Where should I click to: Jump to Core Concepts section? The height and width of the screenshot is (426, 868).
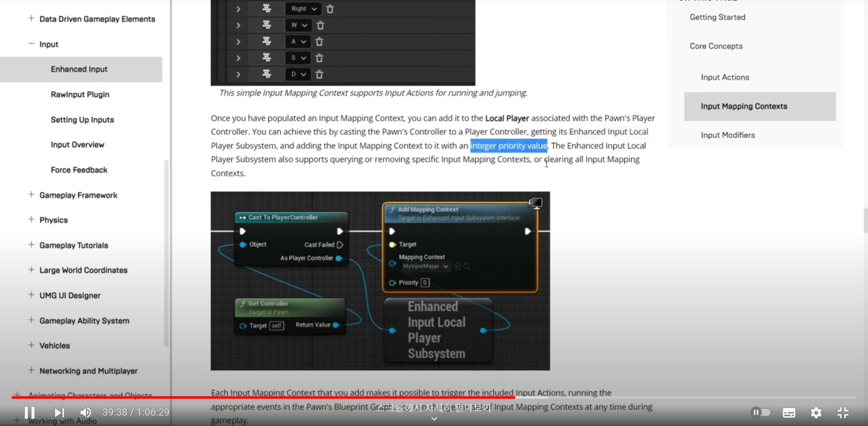(x=716, y=46)
